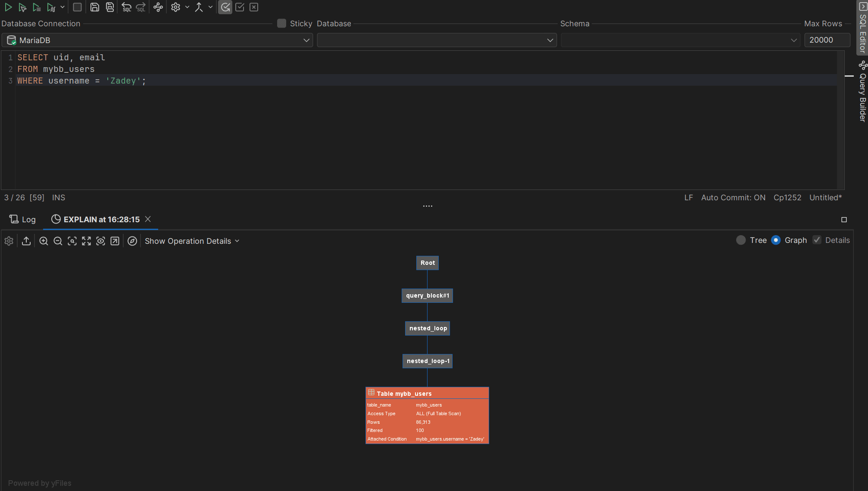The width and height of the screenshot is (868, 491).
Task: Uncheck the Details checkbox
Action: [817, 240]
